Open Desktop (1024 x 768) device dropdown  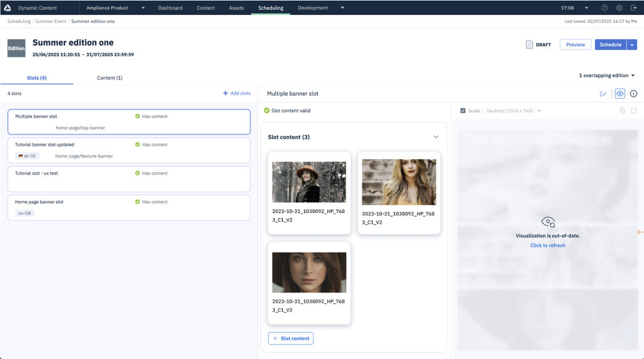[x=514, y=111]
